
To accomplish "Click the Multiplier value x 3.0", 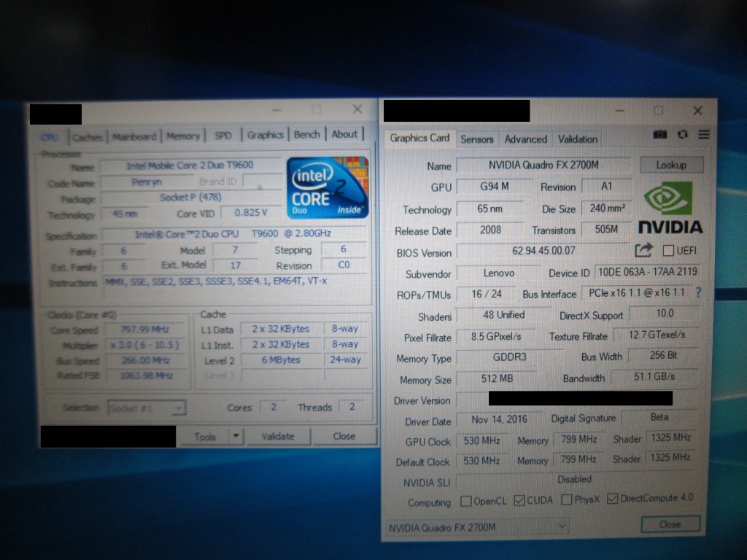I will click(x=145, y=345).
